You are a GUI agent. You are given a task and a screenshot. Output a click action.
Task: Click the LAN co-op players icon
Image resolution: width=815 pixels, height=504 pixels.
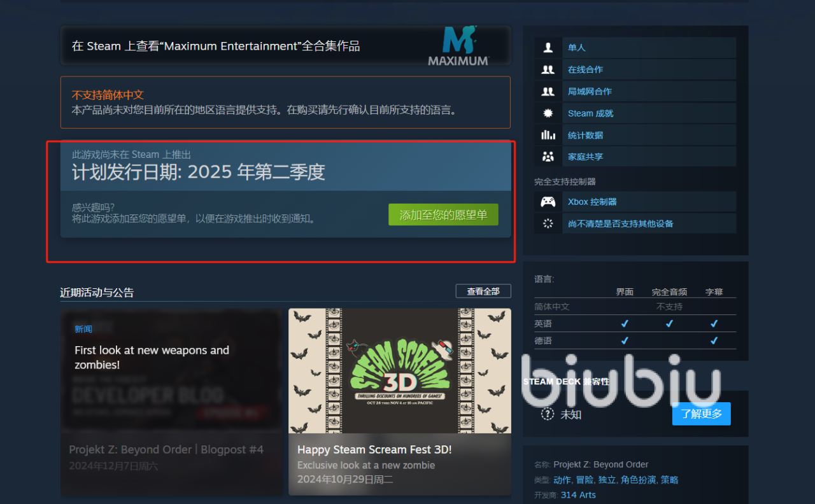[548, 92]
